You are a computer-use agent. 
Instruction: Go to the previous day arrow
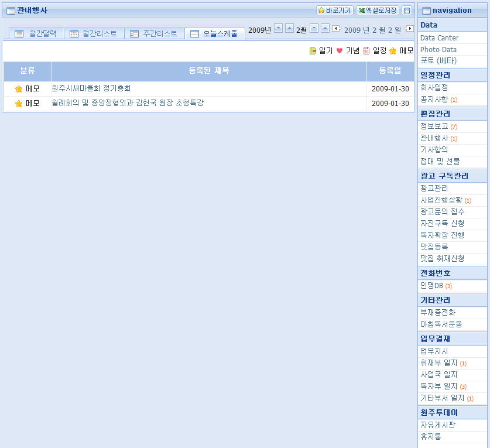336,29
